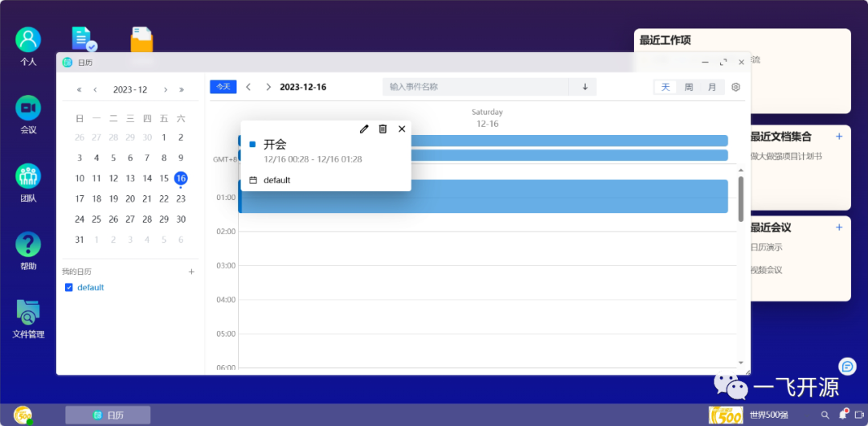The image size is (868, 426).
Task: Open the 帮助 help icon
Action: tap(28, 251)
